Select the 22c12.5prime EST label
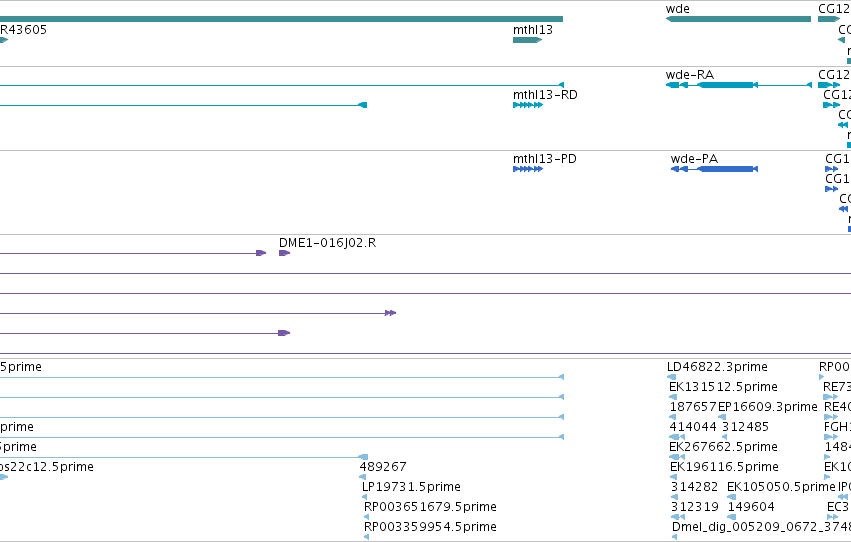Screen dimensions: 851x542 [x=47, y=467]
